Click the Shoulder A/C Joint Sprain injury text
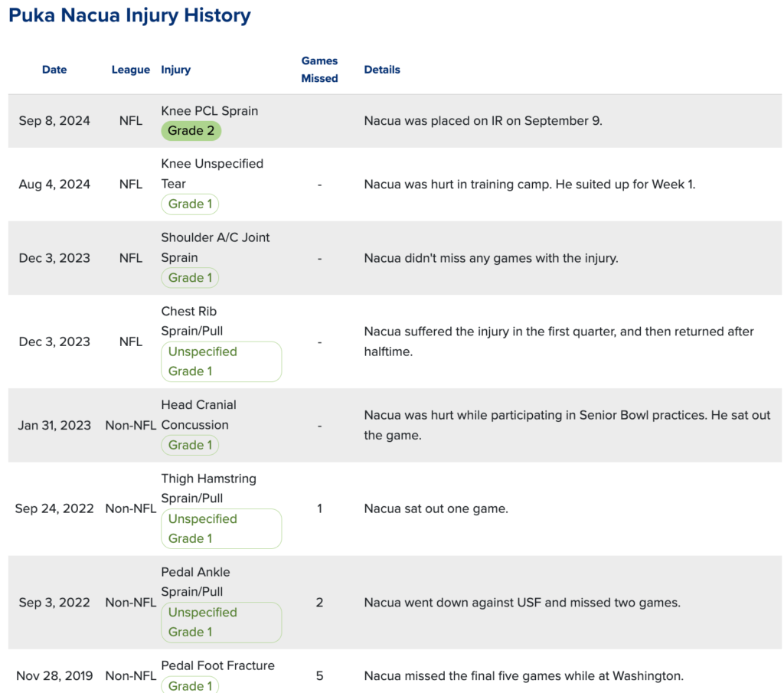This screenshot has height=693, width=784. pos(215,247)
